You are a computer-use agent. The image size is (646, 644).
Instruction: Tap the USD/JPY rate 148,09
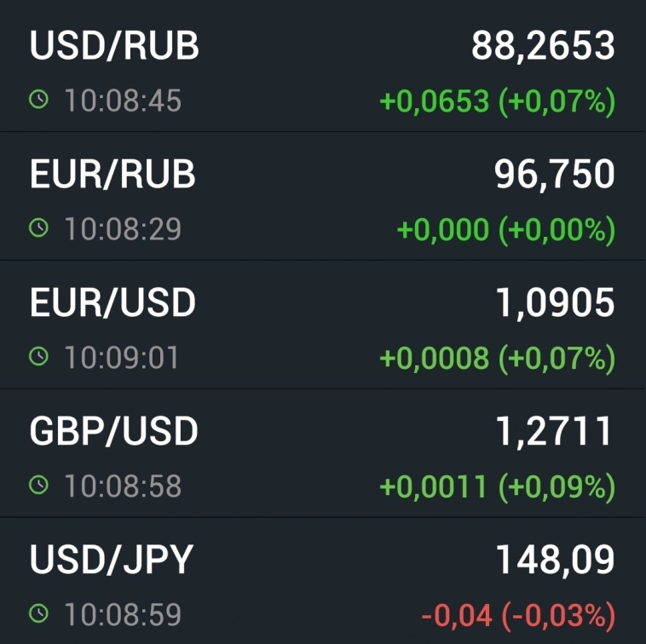pyautogui.click(x=555, y=560)
